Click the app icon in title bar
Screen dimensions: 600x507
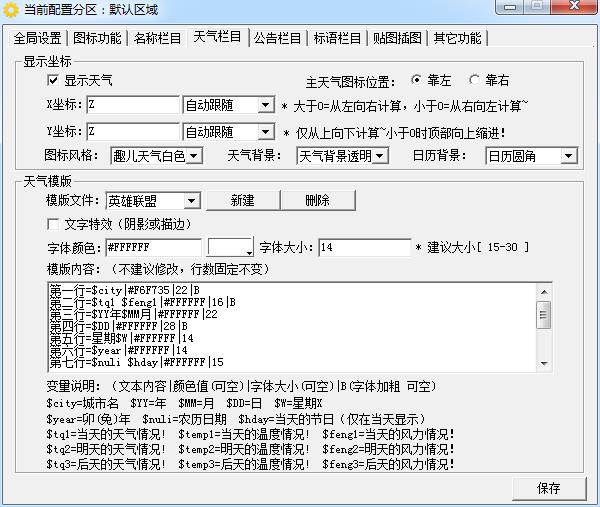(12, 10)
